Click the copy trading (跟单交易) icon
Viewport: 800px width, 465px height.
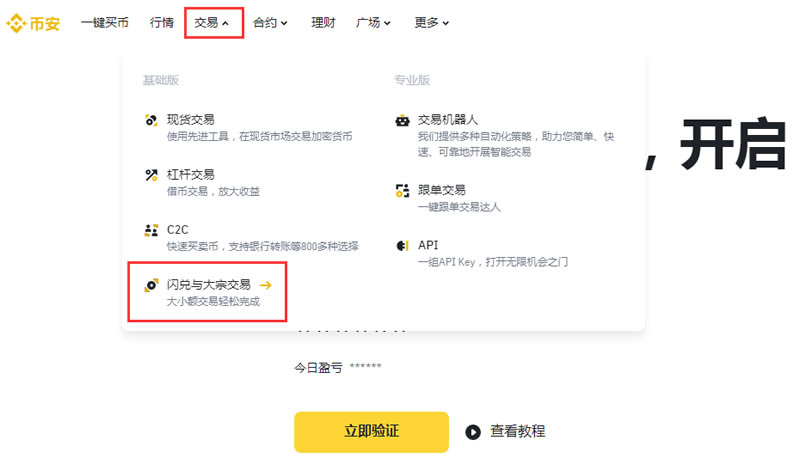[x=402, y=190]
